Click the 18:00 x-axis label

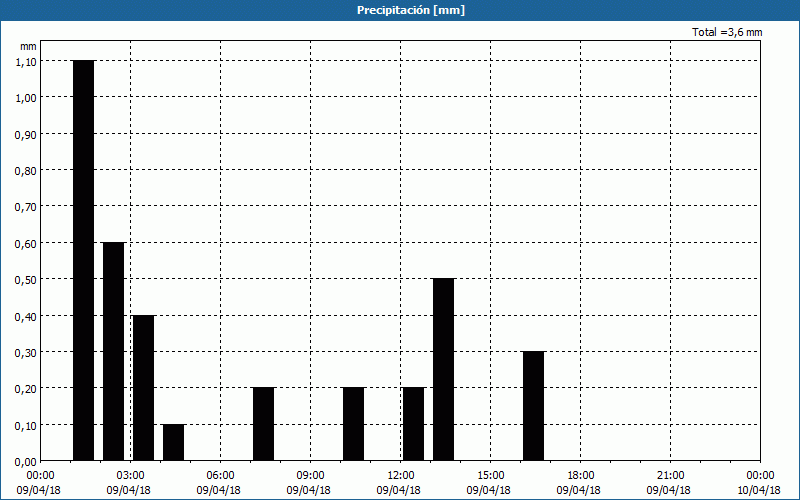tap(581, 476)
